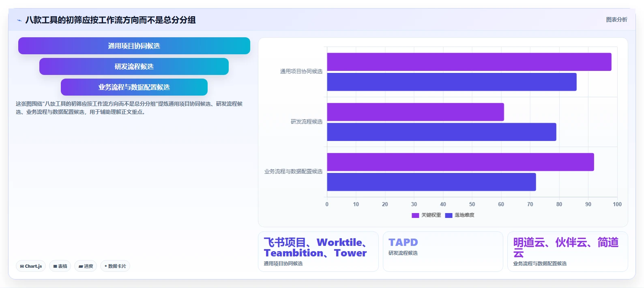This screenshot has height=288, width=644.
Task: Select the 研发流程候选 funnel bar
Action: click(x=134, y=66)
